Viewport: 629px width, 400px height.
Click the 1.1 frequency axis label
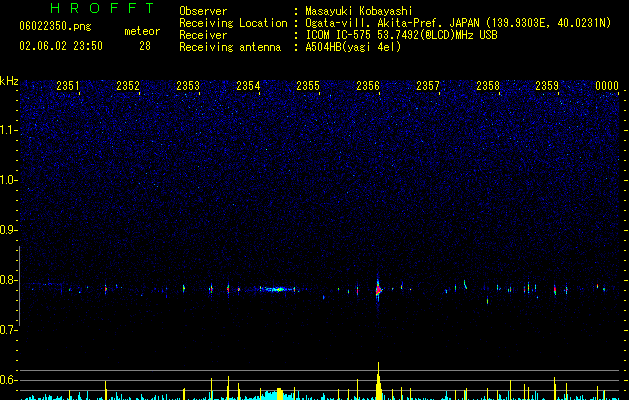point(9,130)
